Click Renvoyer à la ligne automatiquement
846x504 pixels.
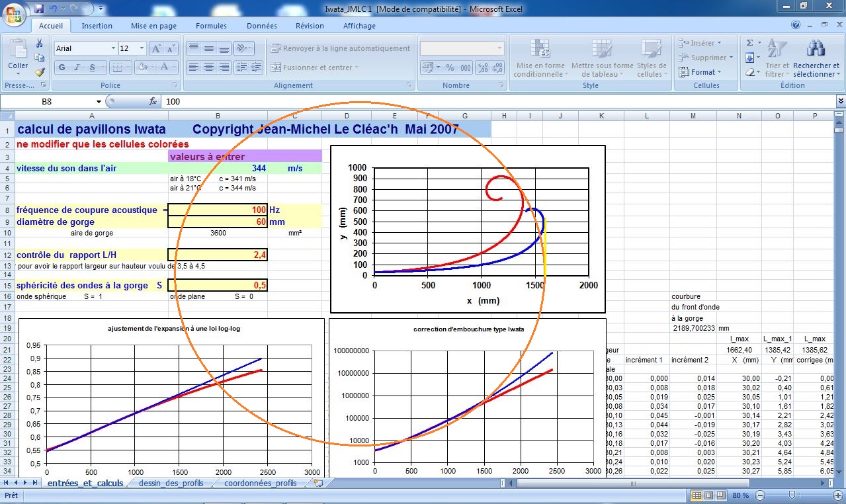(x=340, y=48)
